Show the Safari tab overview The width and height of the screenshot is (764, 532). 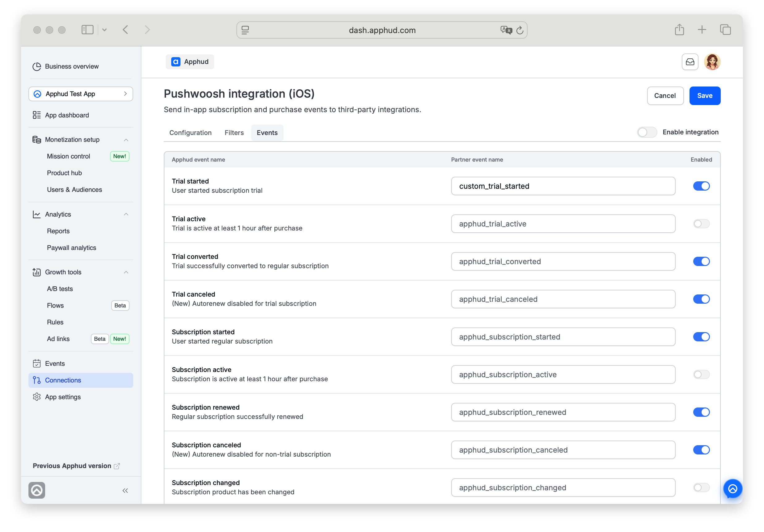725,30
